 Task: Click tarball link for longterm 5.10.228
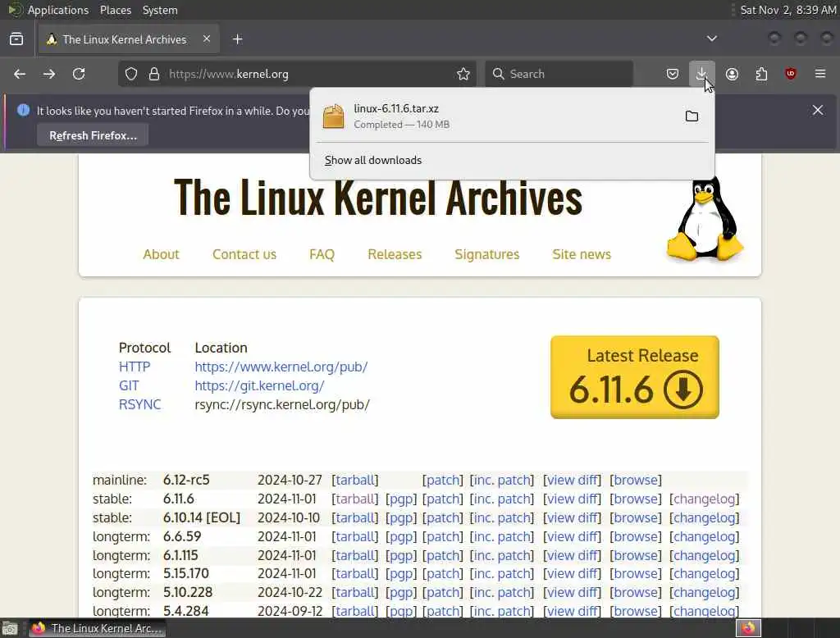355,592
